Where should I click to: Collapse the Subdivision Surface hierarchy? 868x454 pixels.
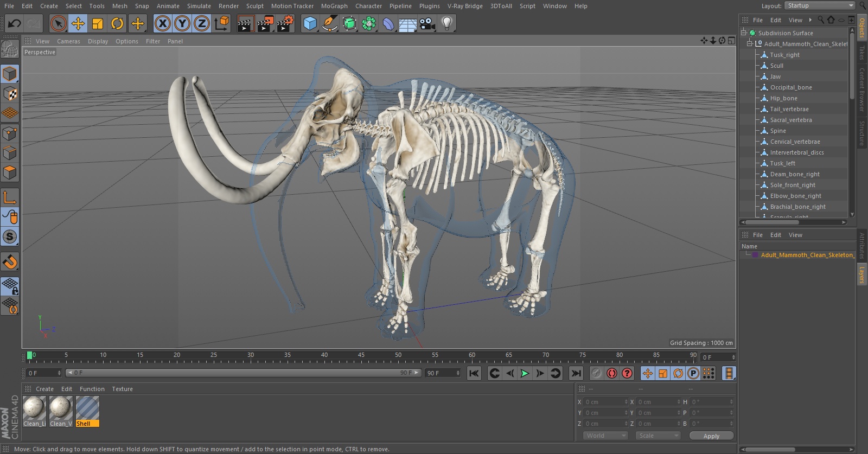click(744, 33)
